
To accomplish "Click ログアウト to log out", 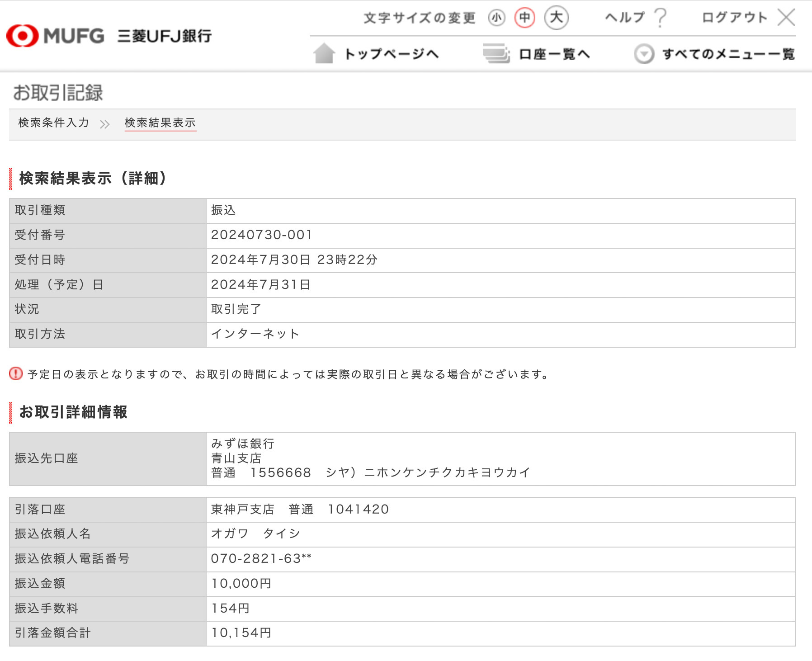I will click(x=735, y=18).
